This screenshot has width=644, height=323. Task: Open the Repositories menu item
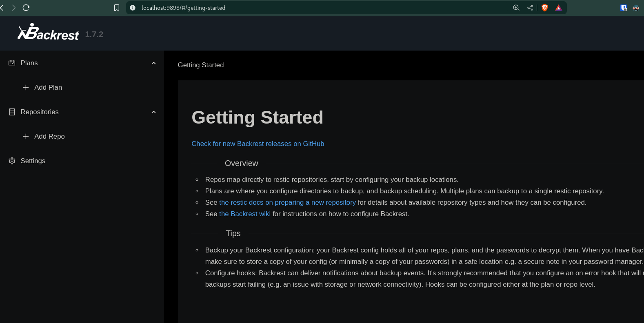[x=82, y=112]
